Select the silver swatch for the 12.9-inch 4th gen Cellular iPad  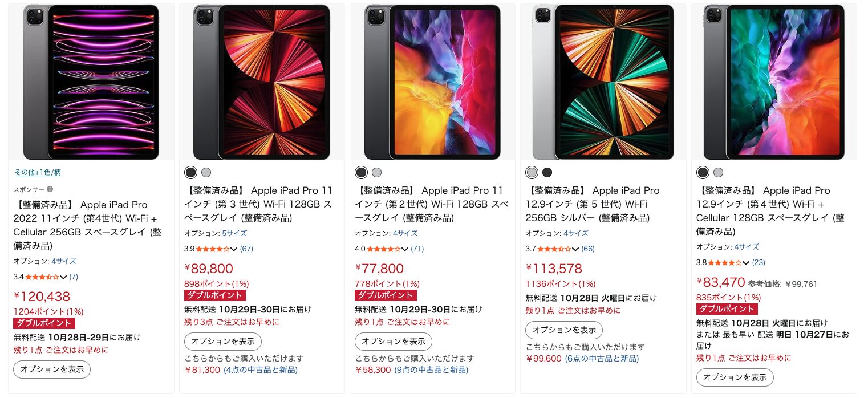click(718, 172)
